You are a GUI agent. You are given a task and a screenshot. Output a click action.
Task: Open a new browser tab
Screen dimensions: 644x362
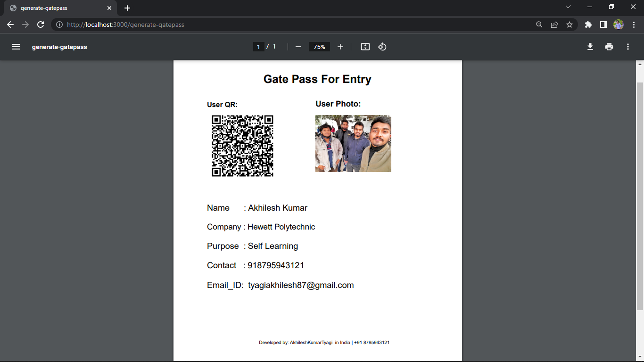pos(127,8)
